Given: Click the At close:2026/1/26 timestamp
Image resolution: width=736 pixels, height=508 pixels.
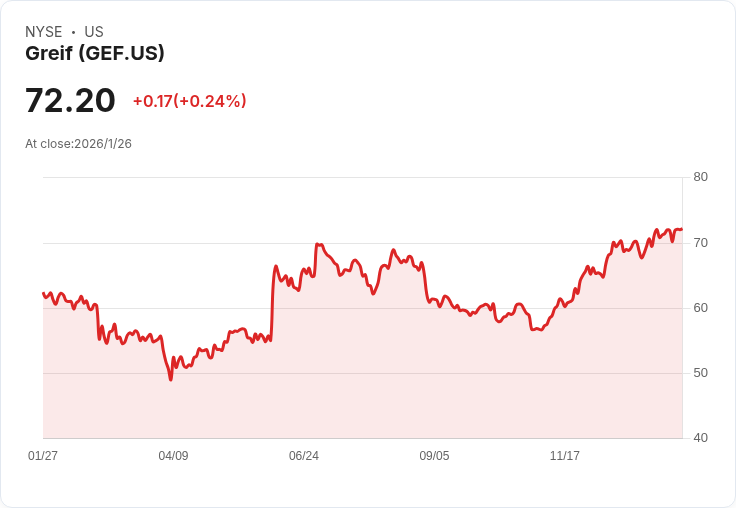Looking at the screenshot, I should pos(78,144).
